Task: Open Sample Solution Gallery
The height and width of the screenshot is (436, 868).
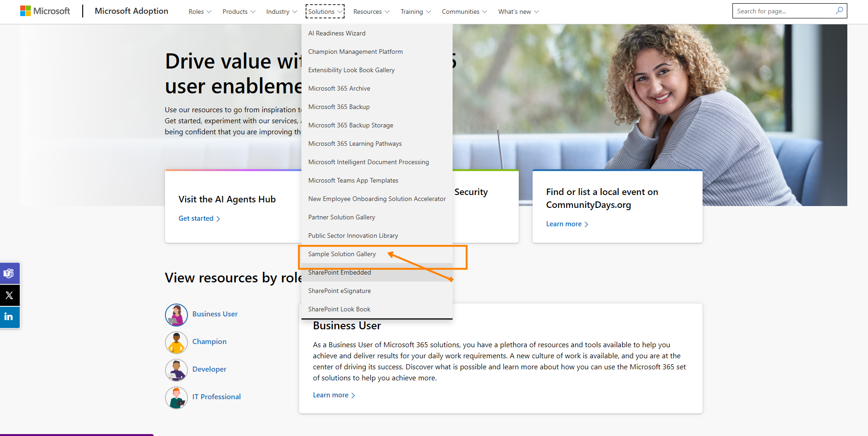Action: pyautogui.click(x=377, y=254)
